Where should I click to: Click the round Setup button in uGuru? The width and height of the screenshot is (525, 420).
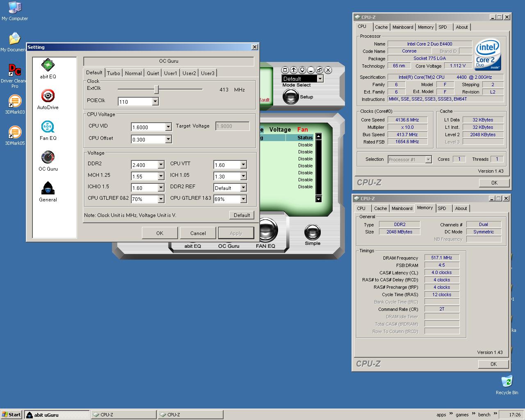click(x=291, y=97)
